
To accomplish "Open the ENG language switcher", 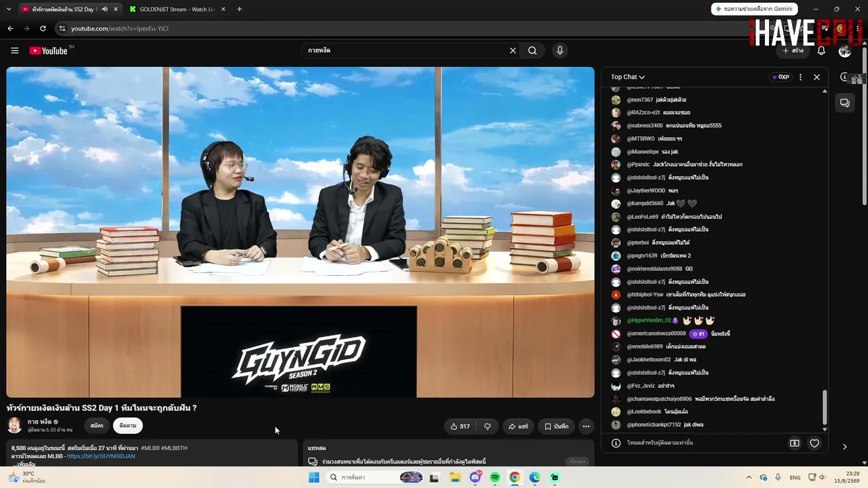I will pyautogui.click(x=795, y=478).
